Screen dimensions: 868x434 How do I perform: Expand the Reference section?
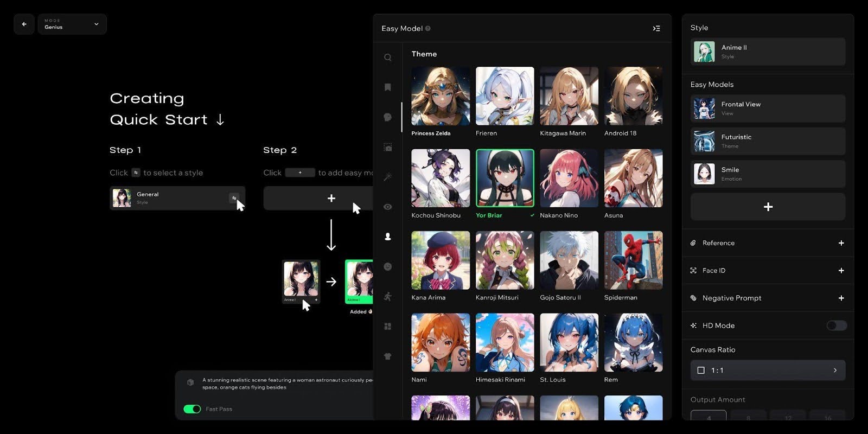(841, 243)
